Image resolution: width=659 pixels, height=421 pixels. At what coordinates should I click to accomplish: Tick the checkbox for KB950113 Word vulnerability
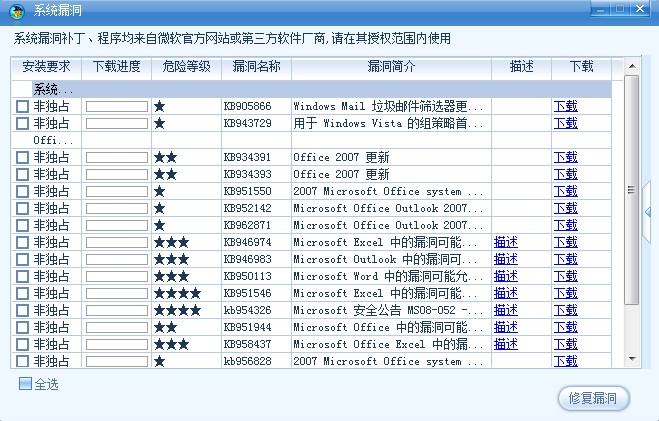point(22,276)
